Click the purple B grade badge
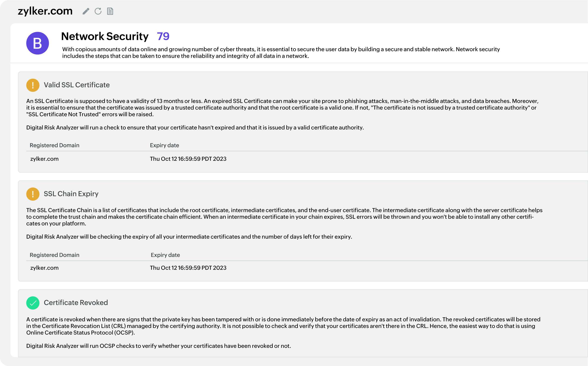This screenshot has width=588, height=366. (x=37, y=43)
